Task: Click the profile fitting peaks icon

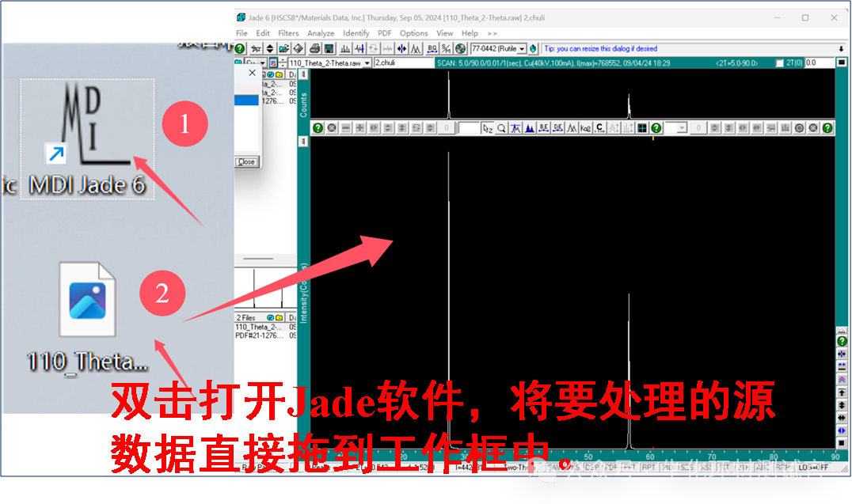Action: [x=416, y=49]
